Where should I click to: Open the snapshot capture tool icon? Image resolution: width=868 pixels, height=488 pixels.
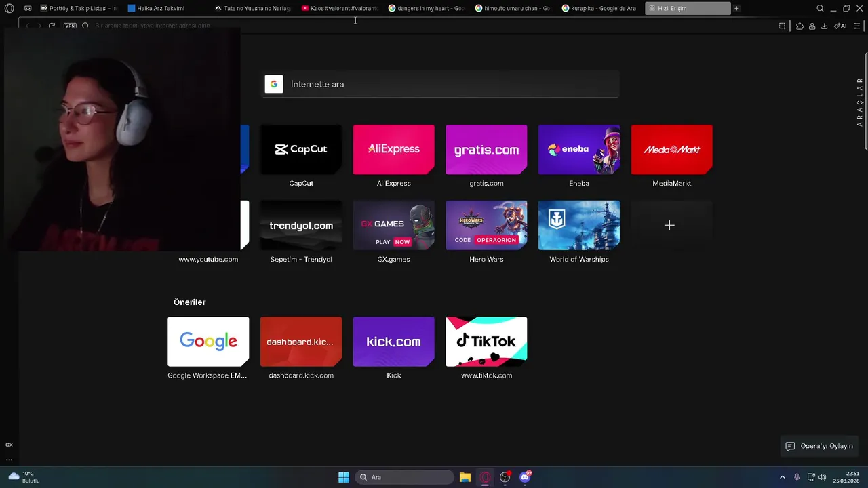pyautogui.click(x=782, y=26)
